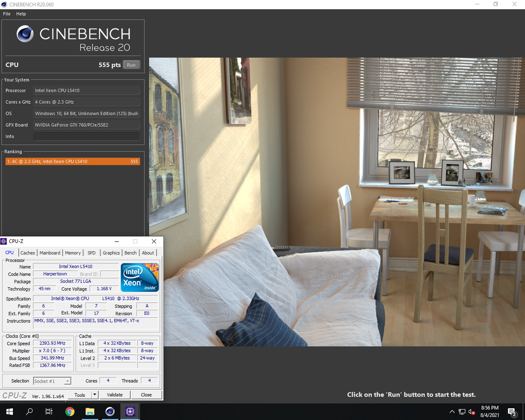This screenshot has width=525, height=420.
Task: Click the taskbar clock 8:56 PM
Action: [490, 411]
